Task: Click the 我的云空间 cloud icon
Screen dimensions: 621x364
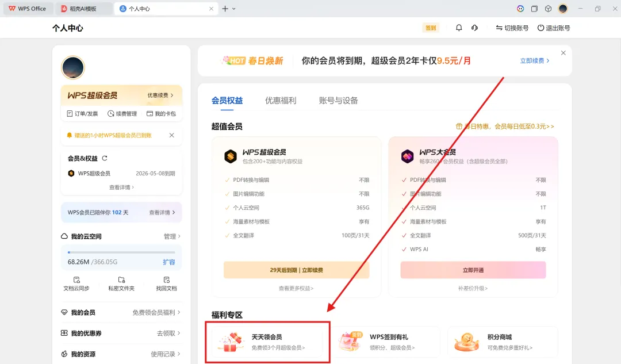Action: [x=64, y=236]
